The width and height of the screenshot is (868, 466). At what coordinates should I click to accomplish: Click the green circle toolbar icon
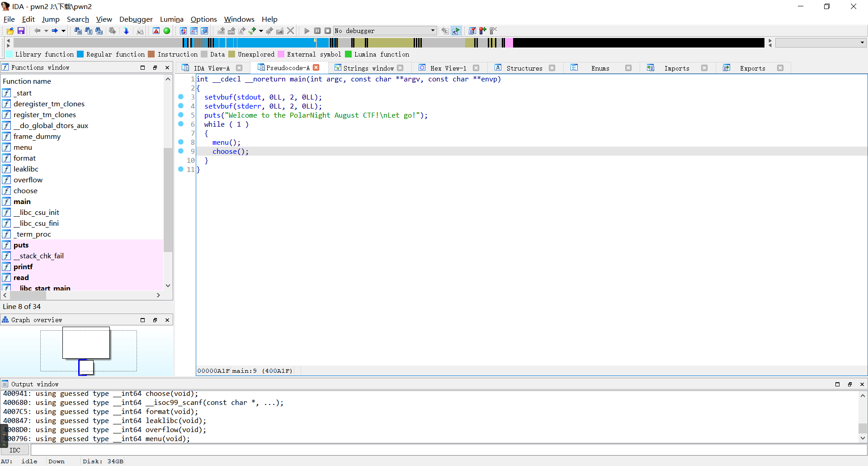167,31
